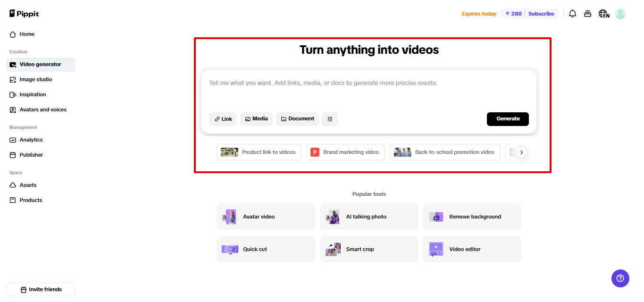Screen dimensions: 644x302
Task: Attach media to the video prompt
Action: [256, 119]
